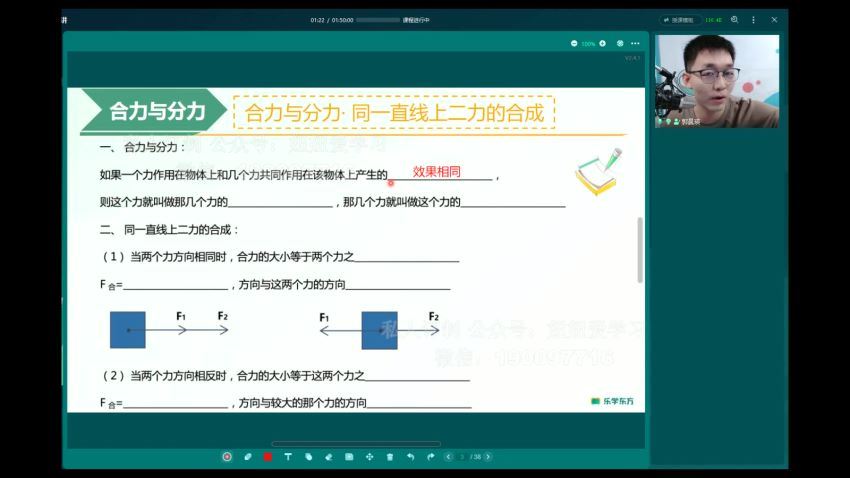Image resolution: width=850 pixels, height=478 pixels.
Task: Select the eraser tool
Action: click(x=329, y=457)
